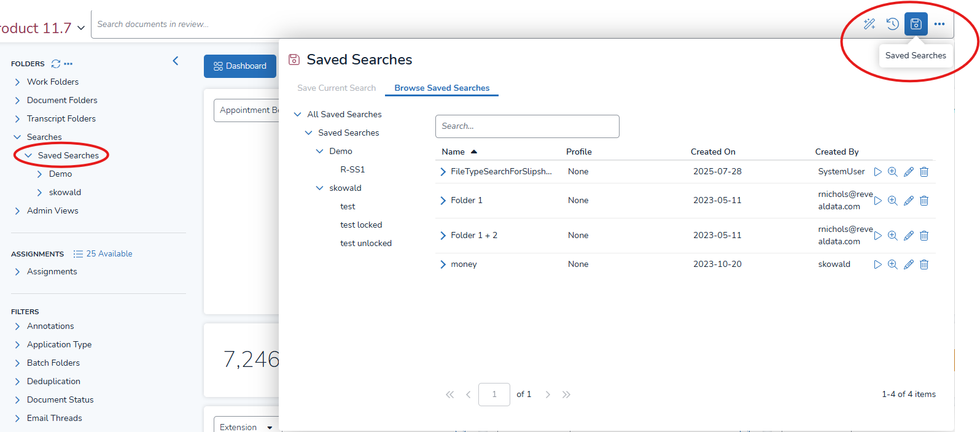The height and width of the screenshot is (432, 980).
Task: Click the saved searches Search field
Action: tap(527, 126)
